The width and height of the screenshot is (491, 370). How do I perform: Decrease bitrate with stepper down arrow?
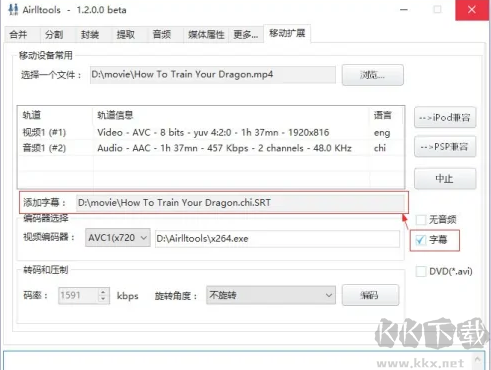tap(103, 299)
